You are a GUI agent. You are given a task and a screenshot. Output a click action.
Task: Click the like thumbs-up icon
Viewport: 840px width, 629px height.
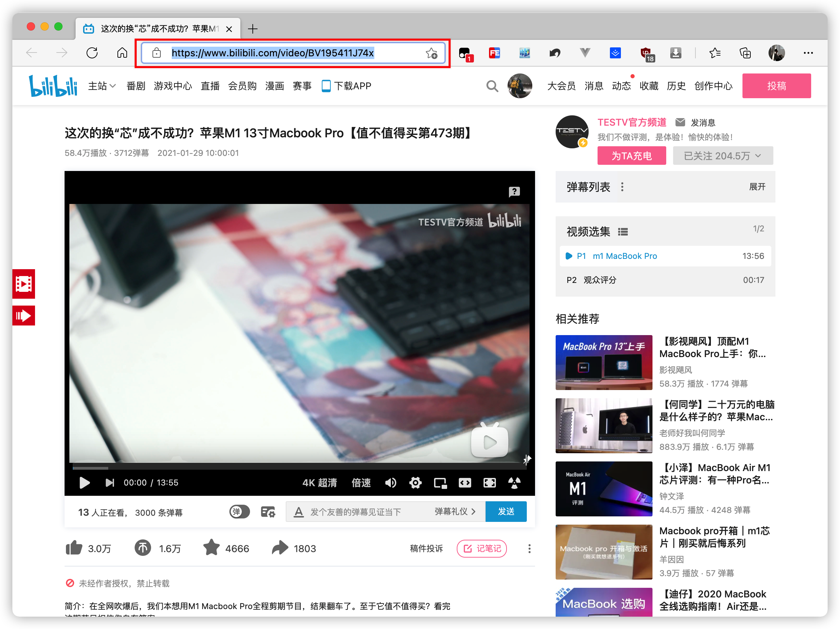74,548
